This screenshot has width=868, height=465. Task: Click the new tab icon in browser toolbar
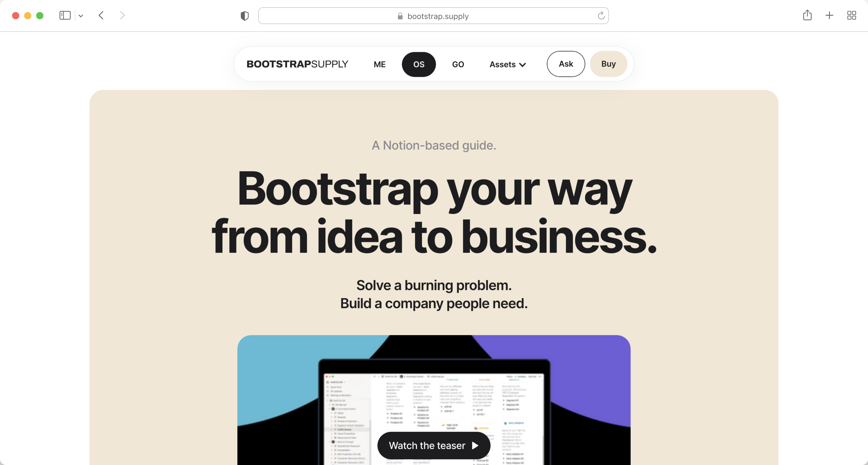pos(829,15)
